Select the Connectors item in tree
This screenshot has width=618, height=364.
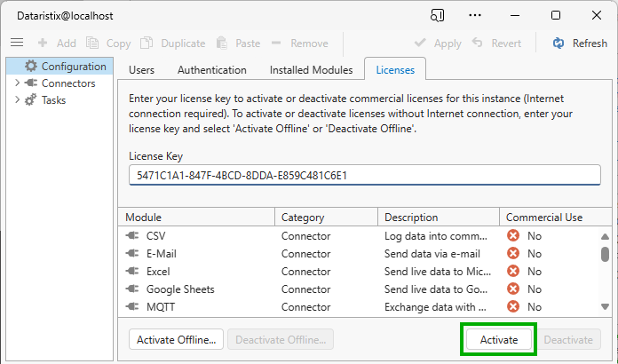pos(67,83)
